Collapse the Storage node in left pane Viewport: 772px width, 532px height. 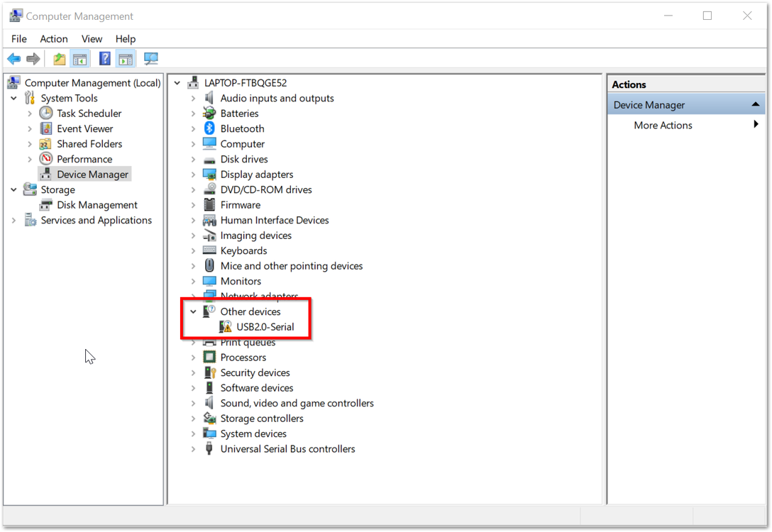point(13,189)
